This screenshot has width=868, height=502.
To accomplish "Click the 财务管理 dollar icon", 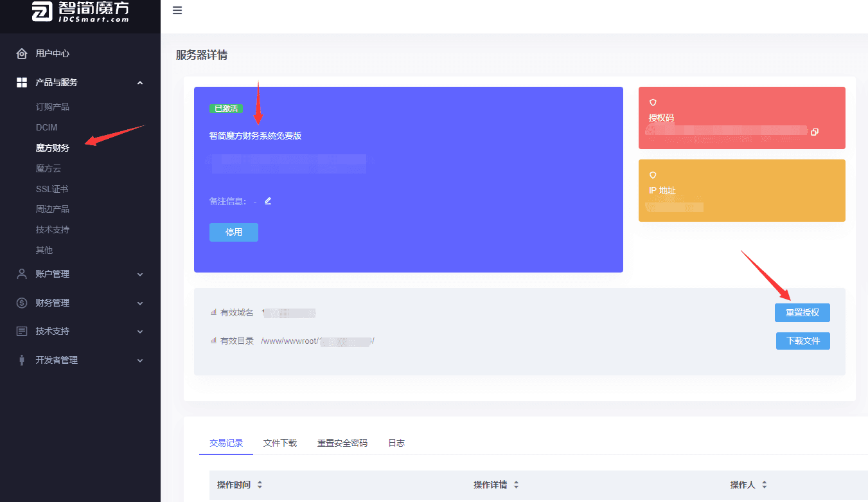I will pos(22,303).
